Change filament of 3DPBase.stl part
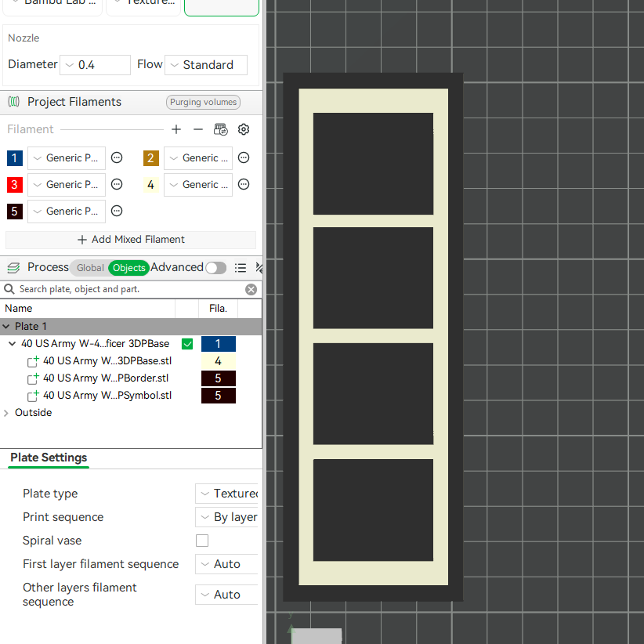The height and width of the screenshot is (644, 644). pyautogui.click(x=218, y=361)
